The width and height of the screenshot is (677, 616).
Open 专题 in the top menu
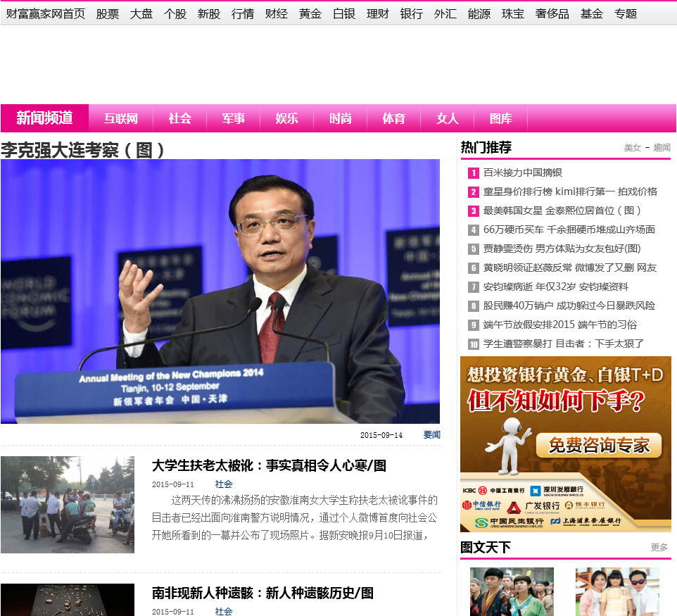click(625, 14)
